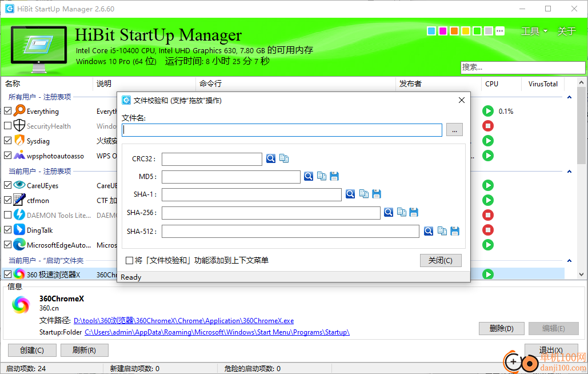The width and height of the screenshot is (588, 374).
Task: Save the SHA-1 value to file
Action: pos(377,194)
